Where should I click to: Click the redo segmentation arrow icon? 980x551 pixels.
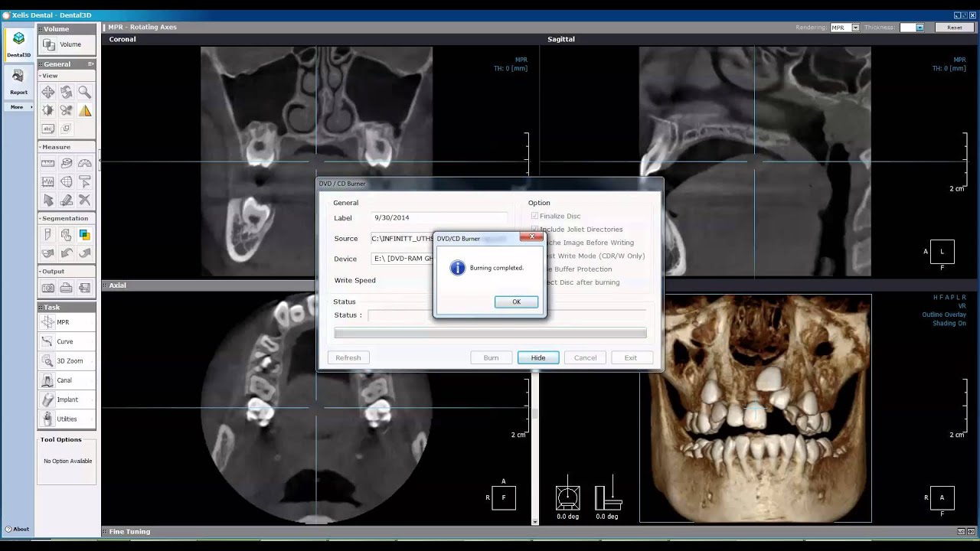pos(85,253)
